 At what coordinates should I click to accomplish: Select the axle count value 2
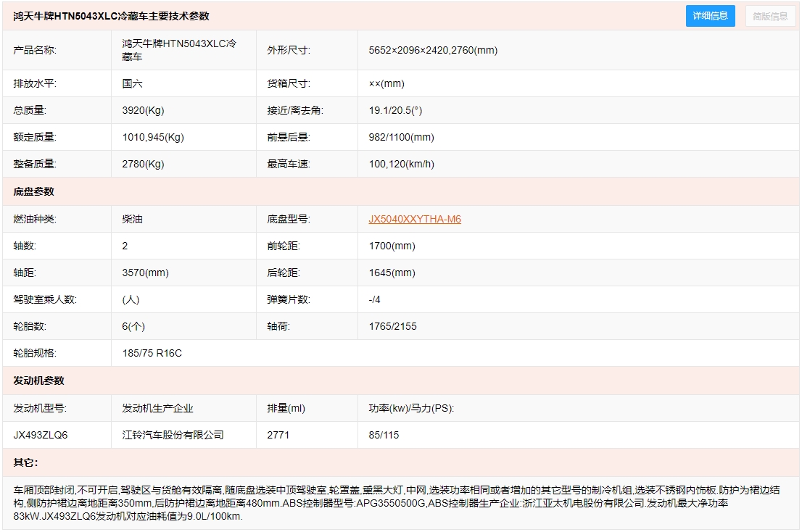point(125,246)
